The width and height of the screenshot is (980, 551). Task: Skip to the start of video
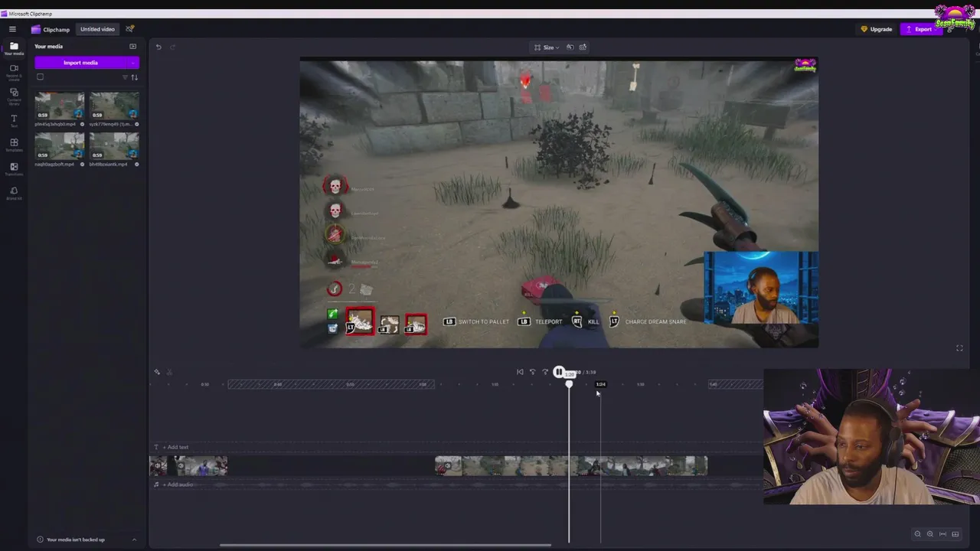point(520,372)
